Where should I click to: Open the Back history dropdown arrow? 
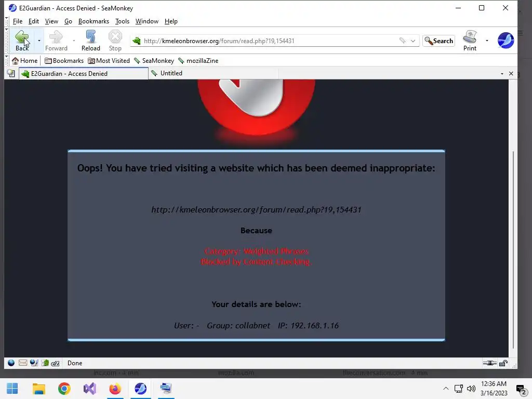pos(39,41)
